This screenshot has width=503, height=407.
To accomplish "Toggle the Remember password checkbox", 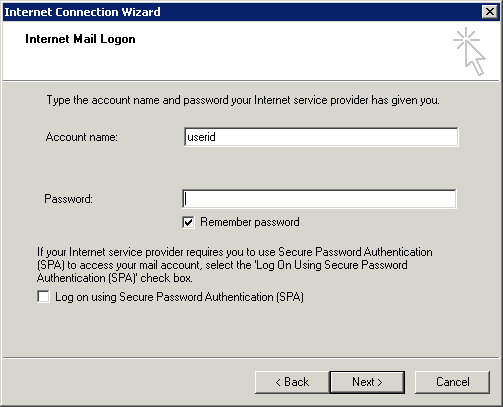I will coord(188,222).
